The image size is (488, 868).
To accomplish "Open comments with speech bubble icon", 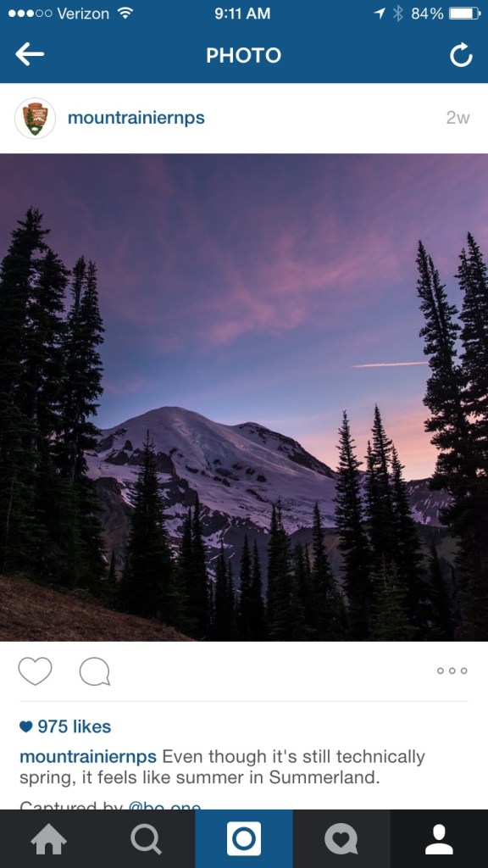I will click(x=95, y=671).
